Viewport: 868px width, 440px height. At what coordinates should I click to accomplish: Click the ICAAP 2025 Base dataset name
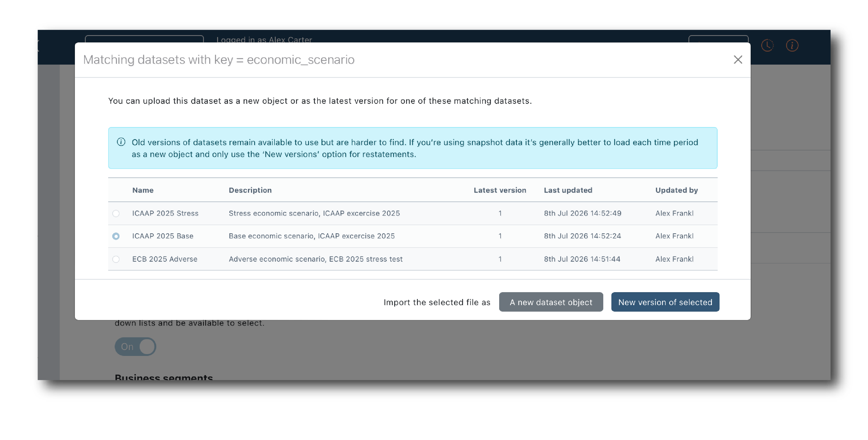(163, 236)
